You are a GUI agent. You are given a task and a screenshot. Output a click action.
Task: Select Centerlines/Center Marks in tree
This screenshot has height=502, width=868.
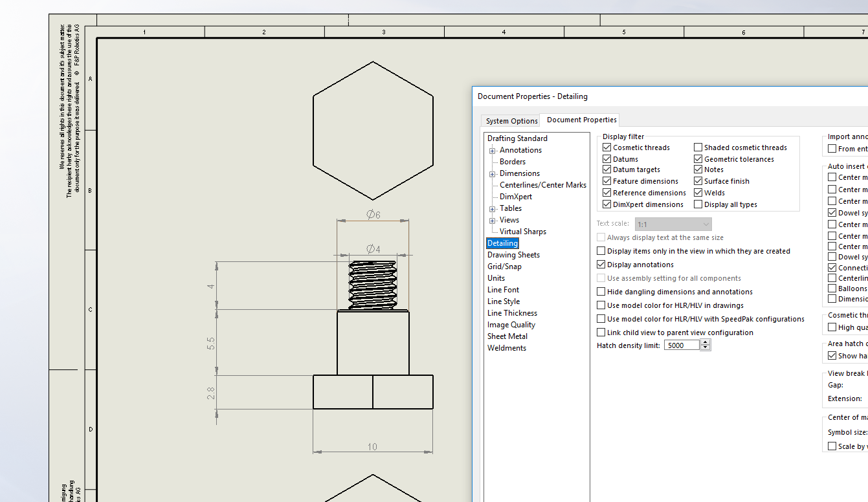[542, 185]
